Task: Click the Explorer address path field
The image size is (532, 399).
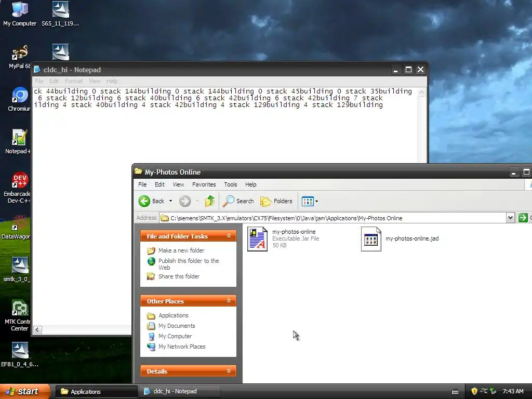Action: (332, 218)
